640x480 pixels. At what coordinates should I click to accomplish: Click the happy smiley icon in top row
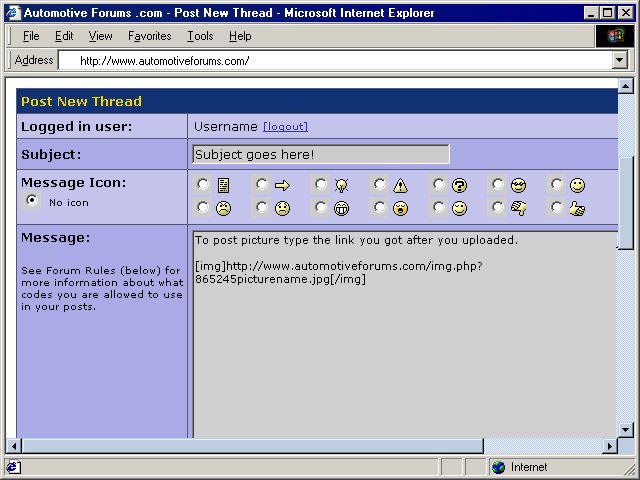[x=577, y=186]
